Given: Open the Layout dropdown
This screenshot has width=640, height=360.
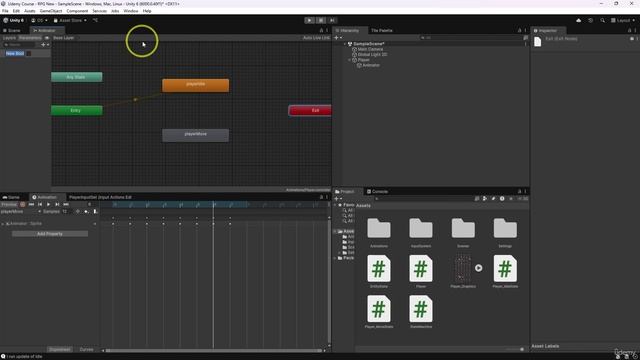Looking at the screenshot, I should tap(623, 20).
